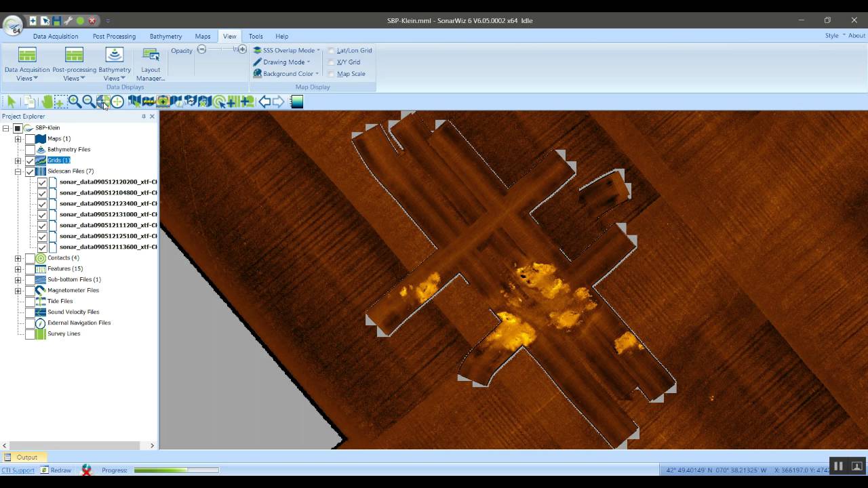The width and height of the screenshot is (868, 488).
Task: Enable the X/Y Grid checkbox
Action: 331,62
